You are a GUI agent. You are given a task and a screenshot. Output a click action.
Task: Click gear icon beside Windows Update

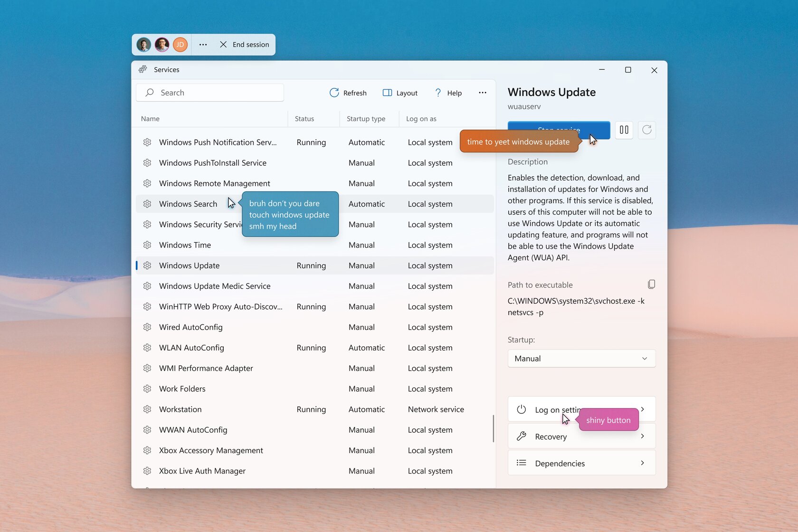click(147, 266)
